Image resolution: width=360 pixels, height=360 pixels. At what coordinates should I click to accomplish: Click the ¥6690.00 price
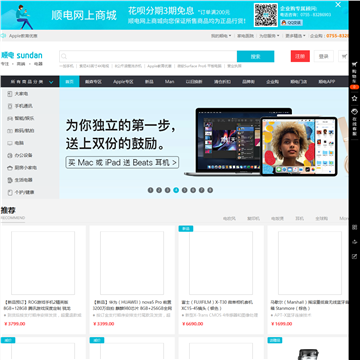point(193,324)
